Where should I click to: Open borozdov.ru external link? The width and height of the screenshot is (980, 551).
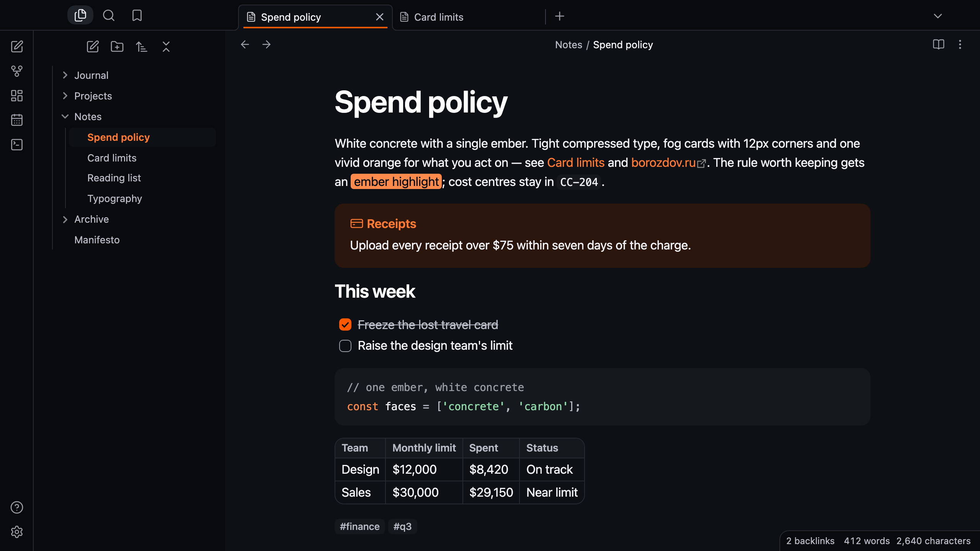click(x=668, y=163)
